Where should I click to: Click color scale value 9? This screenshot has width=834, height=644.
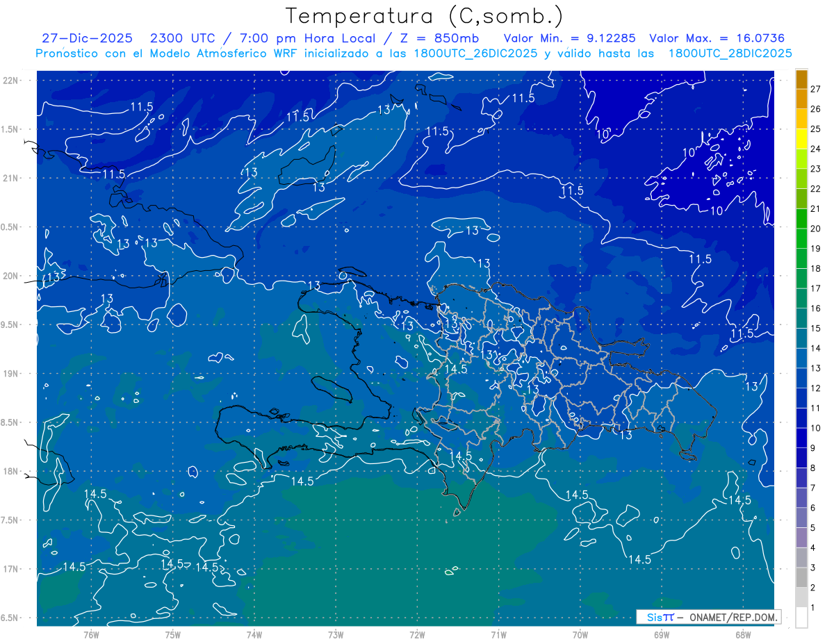(814, 448)
